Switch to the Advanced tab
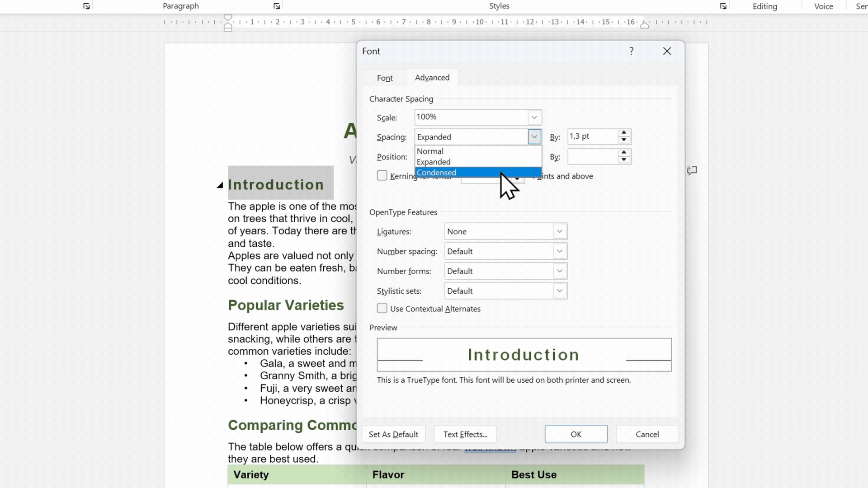The height and width of the screenshot is (488, 868). (x=432, y=77)
